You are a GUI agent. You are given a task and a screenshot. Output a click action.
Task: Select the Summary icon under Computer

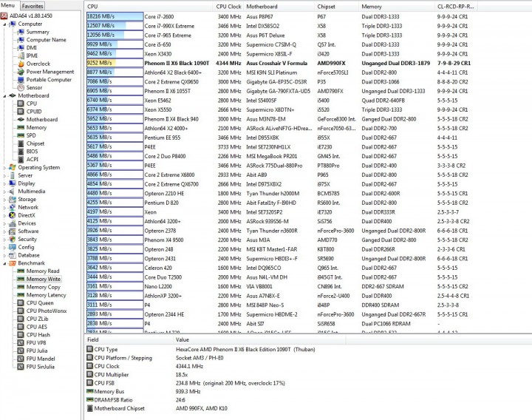(21, 32)
